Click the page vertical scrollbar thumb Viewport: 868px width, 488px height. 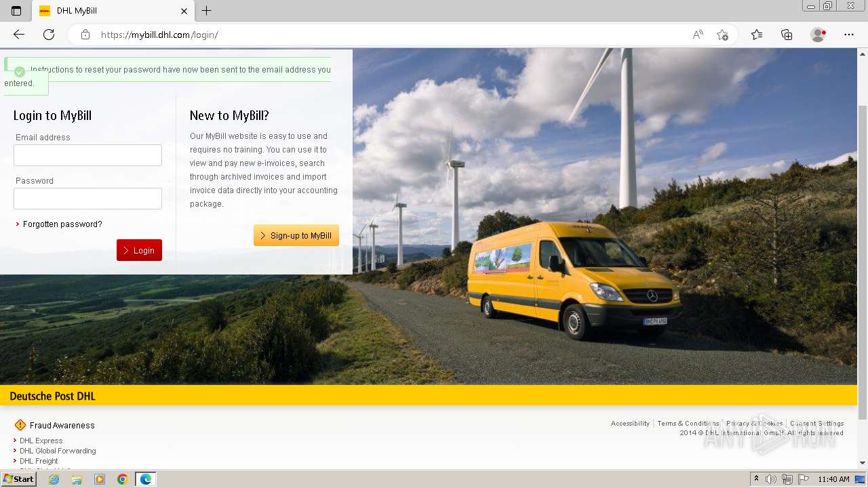(863, 262)
